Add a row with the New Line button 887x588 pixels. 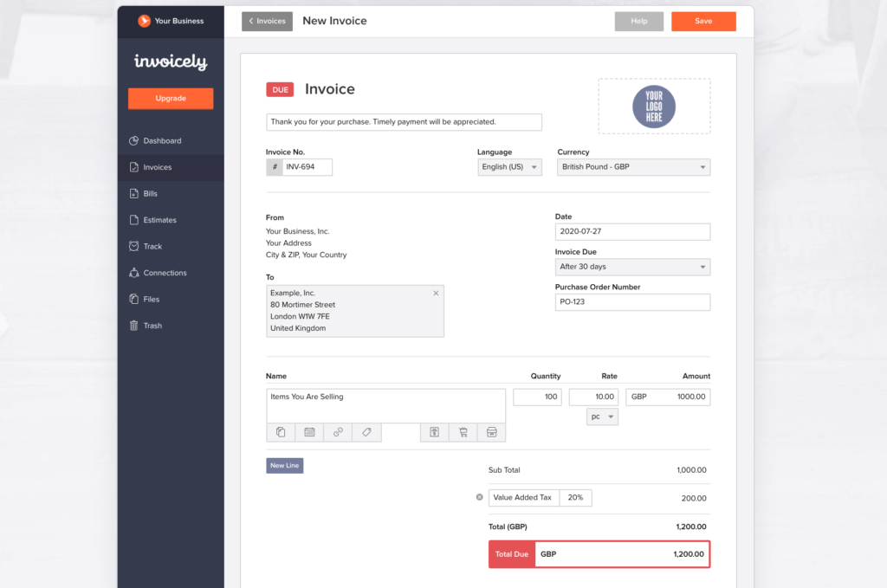[x=284, y=465]
